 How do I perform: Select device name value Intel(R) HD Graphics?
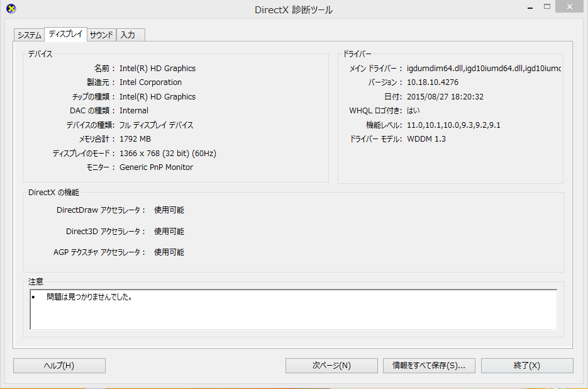pos(157,69)
